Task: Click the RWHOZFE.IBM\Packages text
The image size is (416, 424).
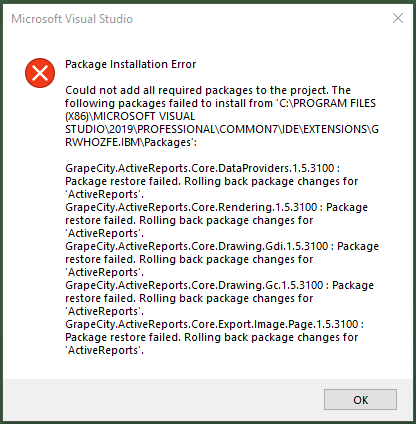Action: pyautogui.click(x=131, y=142)
